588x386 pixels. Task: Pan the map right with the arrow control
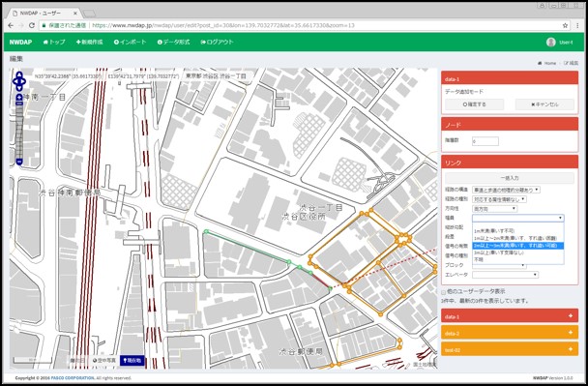click(23, 80)
